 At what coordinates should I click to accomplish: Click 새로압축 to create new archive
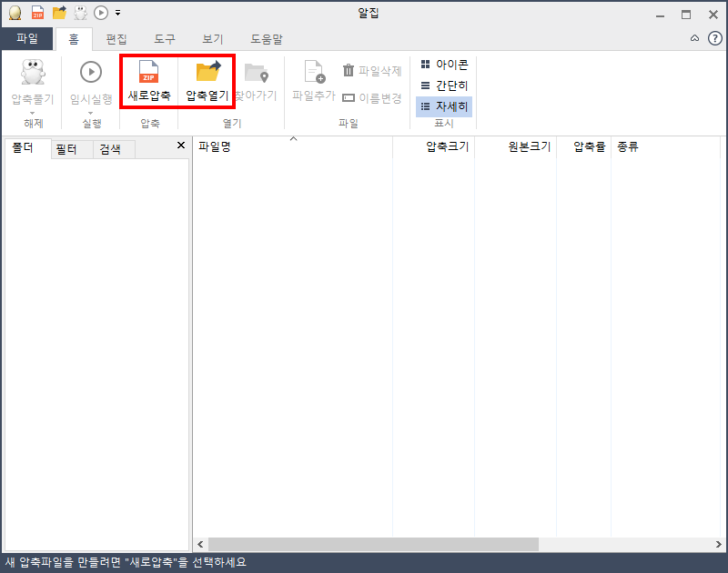[149, 82]
